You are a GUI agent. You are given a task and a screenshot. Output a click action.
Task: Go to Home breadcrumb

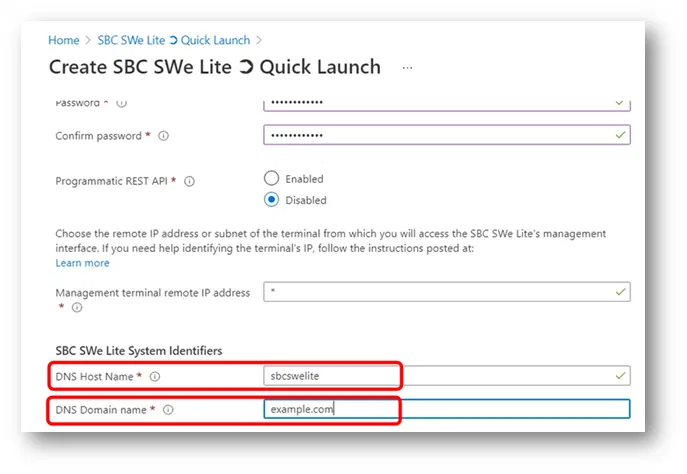tap(63, 40)
